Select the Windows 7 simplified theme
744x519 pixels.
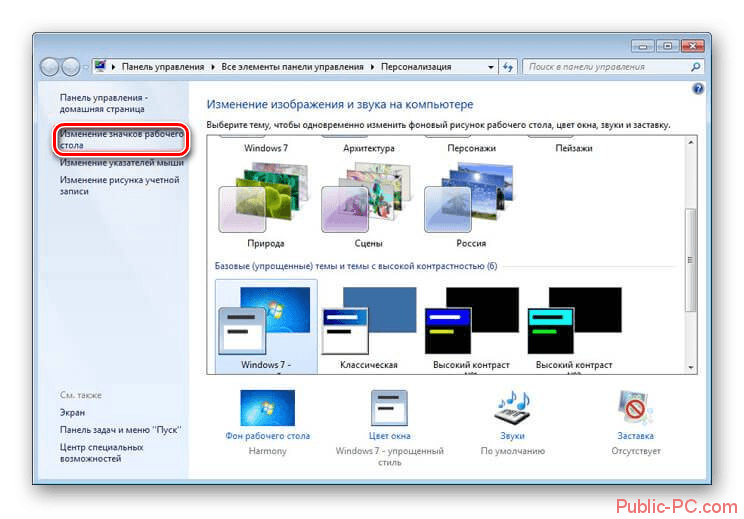click(x=266, y=326)
